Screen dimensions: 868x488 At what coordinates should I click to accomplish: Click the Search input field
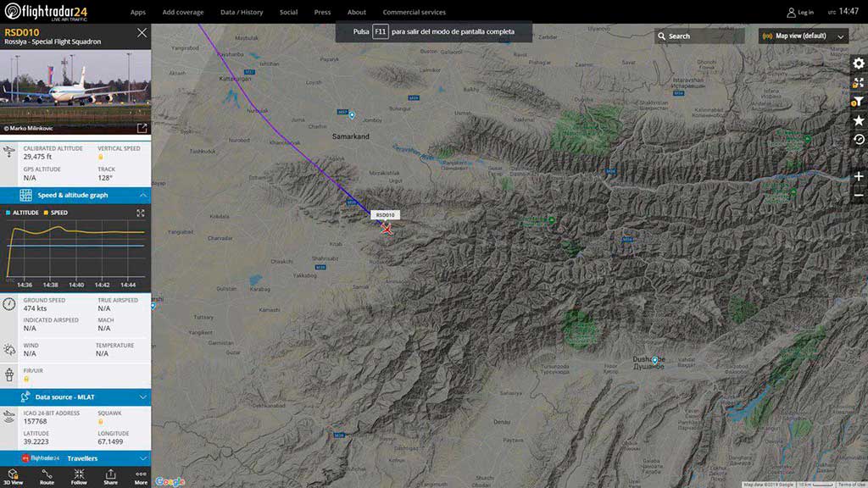(x=699, y=36)
